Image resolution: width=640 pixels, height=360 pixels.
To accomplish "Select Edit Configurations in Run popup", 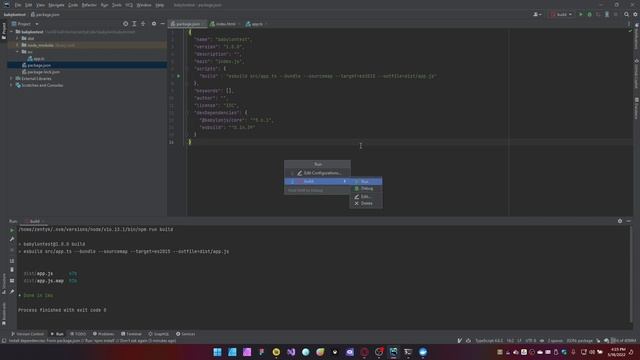I will (318, 173).
